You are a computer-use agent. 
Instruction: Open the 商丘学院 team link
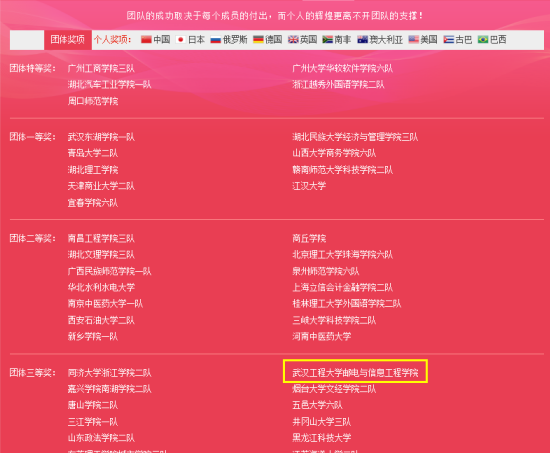click(309, 239)
